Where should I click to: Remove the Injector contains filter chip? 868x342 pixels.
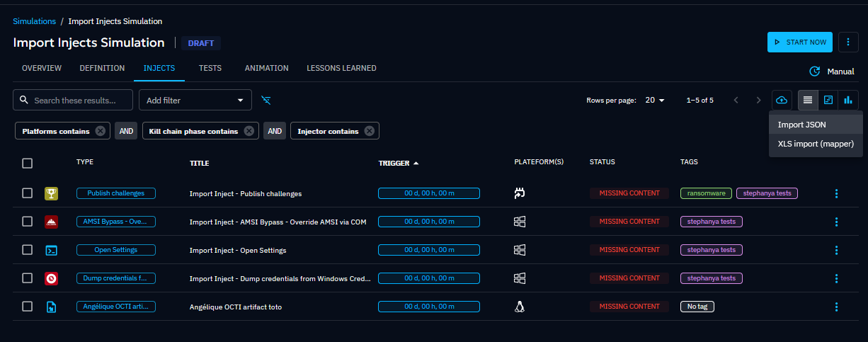[369, 131]
